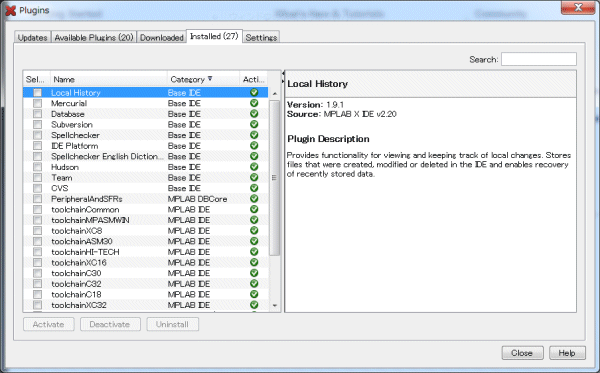This screenshot has width=600, height=373.
Task: Click the scroll down arrow of plugin list
Action: [275, 305]
